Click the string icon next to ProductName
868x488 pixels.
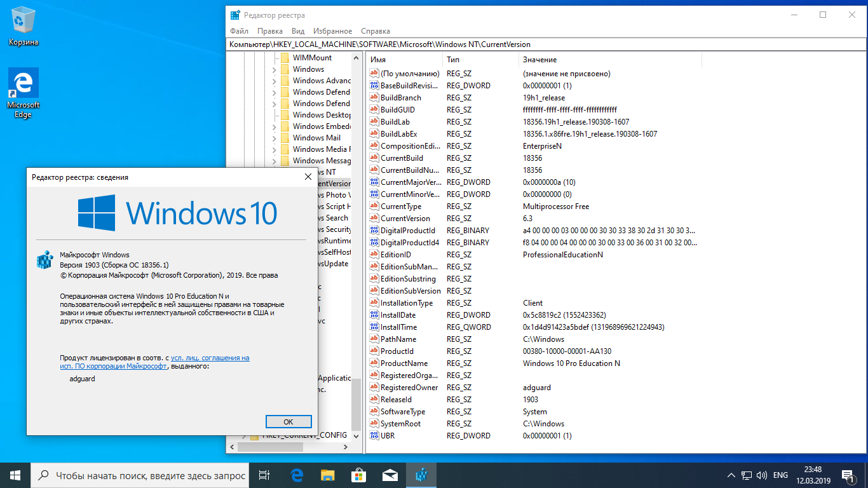pyautogui.click(x=374, y=363)
